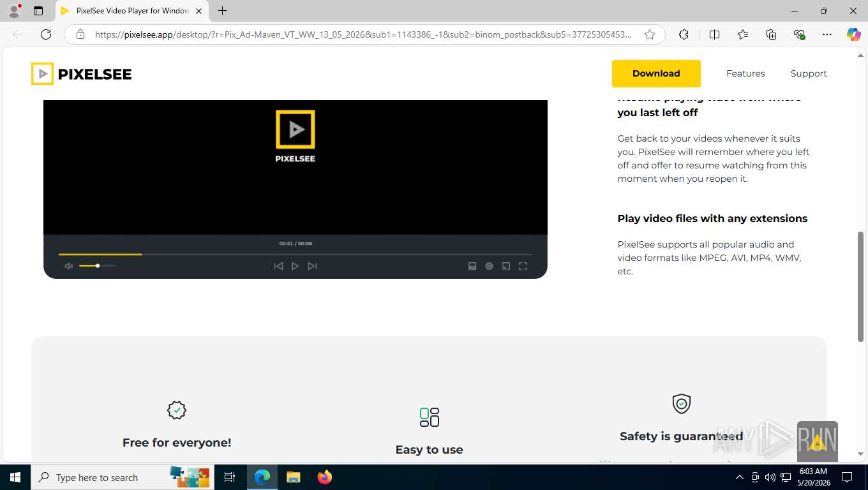Click the page vertical scrollbar thumb
The height and width of the screenshot is (490, 868).
pyautogui.click(x=860, y=286)
